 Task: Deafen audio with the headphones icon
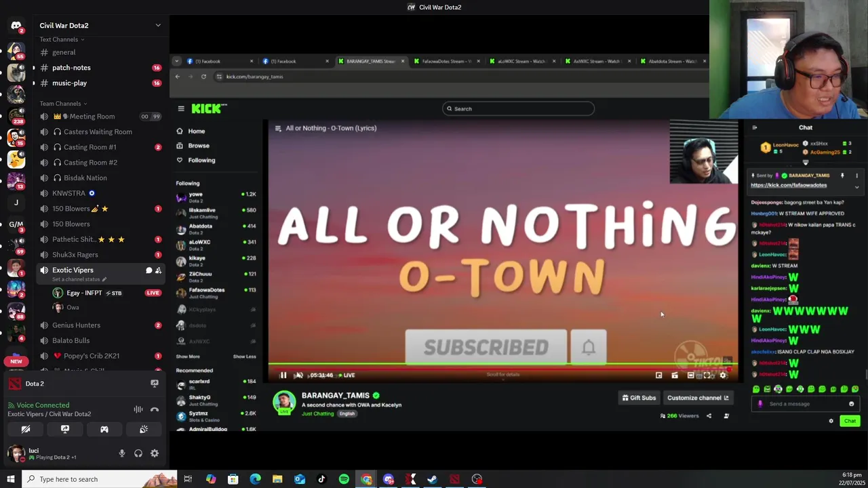[x=138, y=453]
